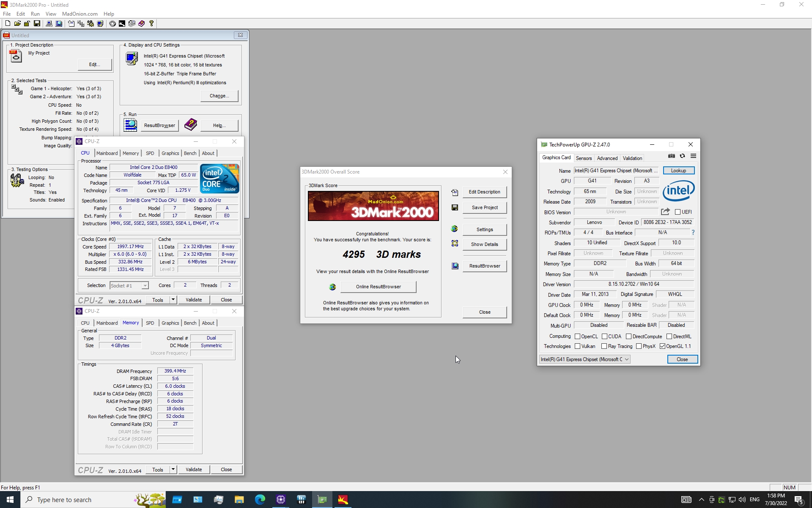Expand Tools dropdown arrow in upper CPU-Z window
This screenshot has height=508, width=812.
pyautogui.click(x=173, y=300)
